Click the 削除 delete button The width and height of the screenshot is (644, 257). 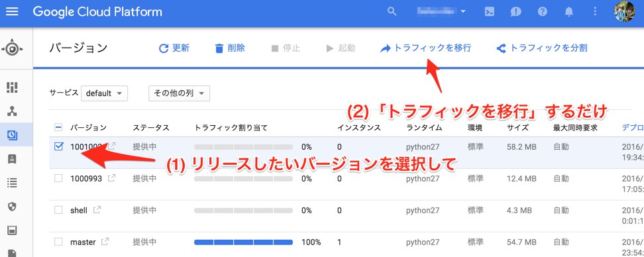pyautogui.click(x=230, y=48)
